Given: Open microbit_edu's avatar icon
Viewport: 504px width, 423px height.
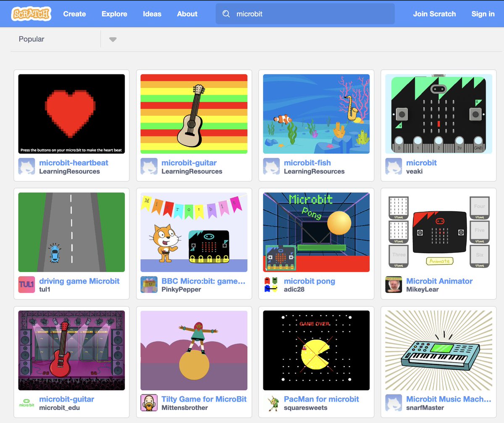Looking at the screenshot, I should (x=27, y=403).
